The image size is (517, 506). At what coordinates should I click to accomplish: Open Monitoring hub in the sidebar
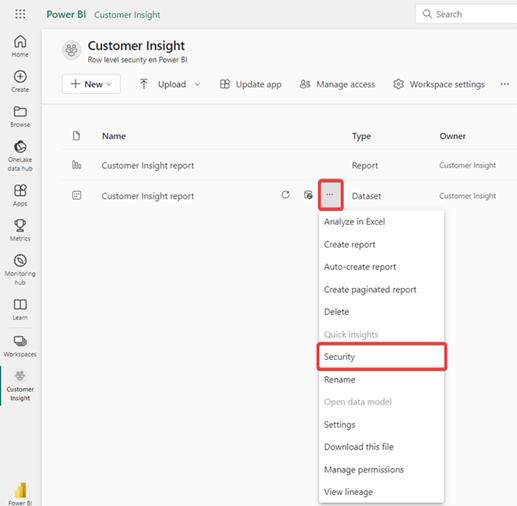pos(20,269)
